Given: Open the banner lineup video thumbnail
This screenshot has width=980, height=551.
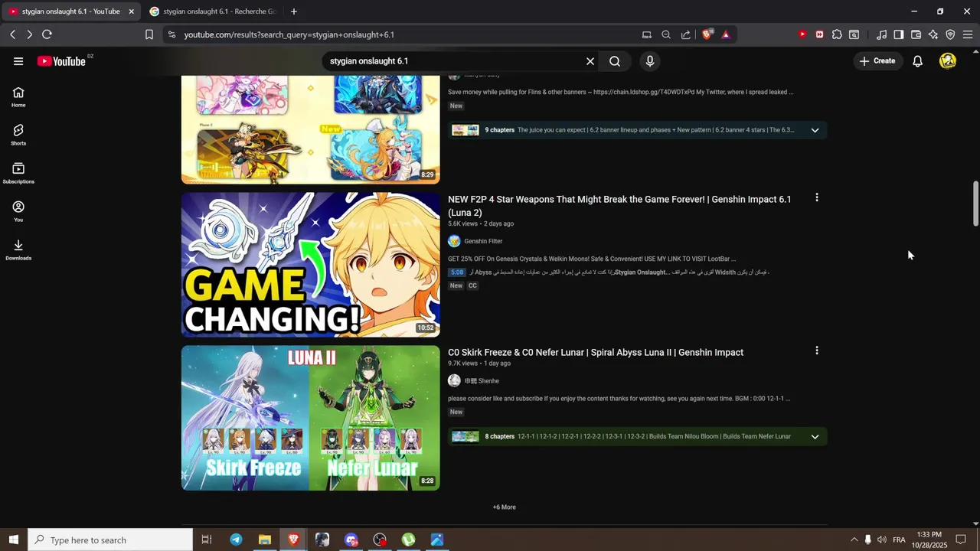Looking at the screenshot, I should tap(311, 130).
